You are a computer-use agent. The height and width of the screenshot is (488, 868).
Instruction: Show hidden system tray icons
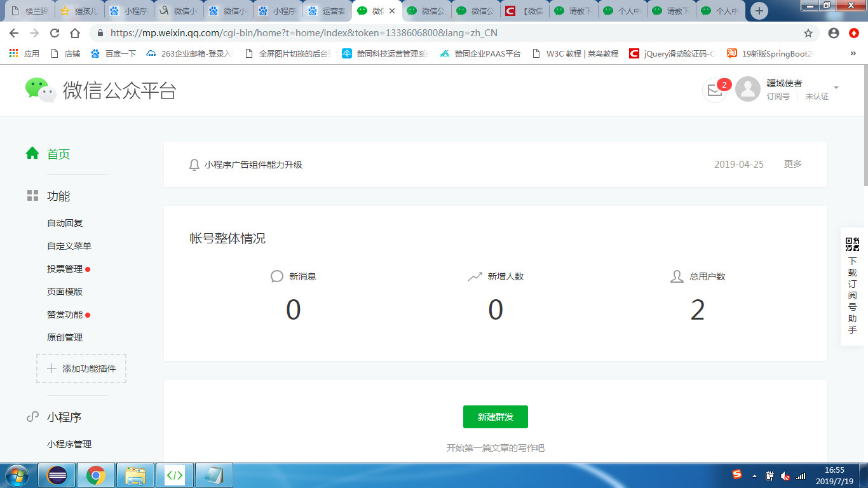tap(754, 475)
